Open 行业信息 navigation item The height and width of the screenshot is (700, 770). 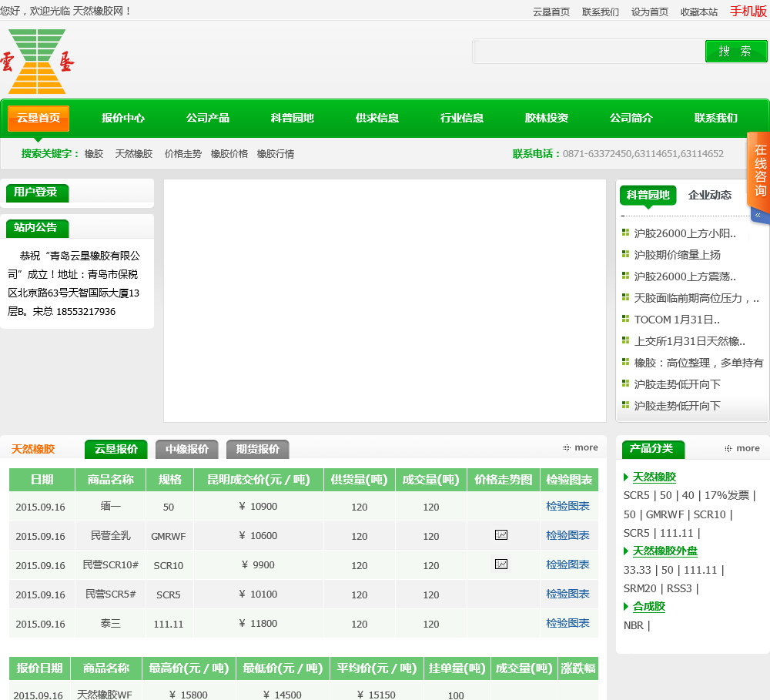[x=461, y=118]
